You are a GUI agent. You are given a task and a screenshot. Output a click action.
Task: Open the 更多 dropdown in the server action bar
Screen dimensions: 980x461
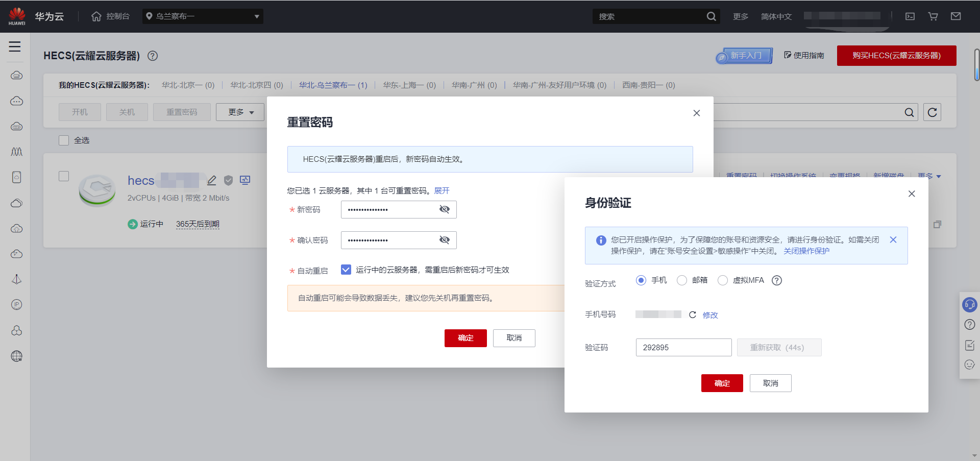240,112
